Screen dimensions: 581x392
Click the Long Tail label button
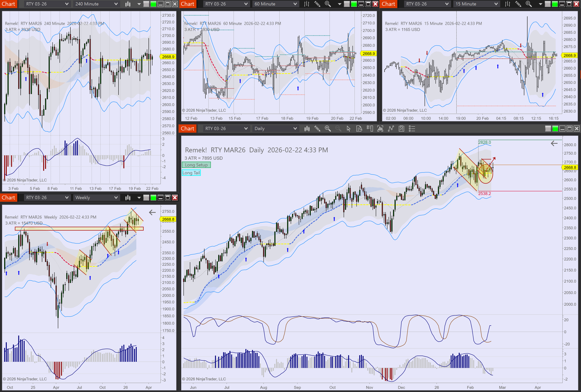click(191, 173)
